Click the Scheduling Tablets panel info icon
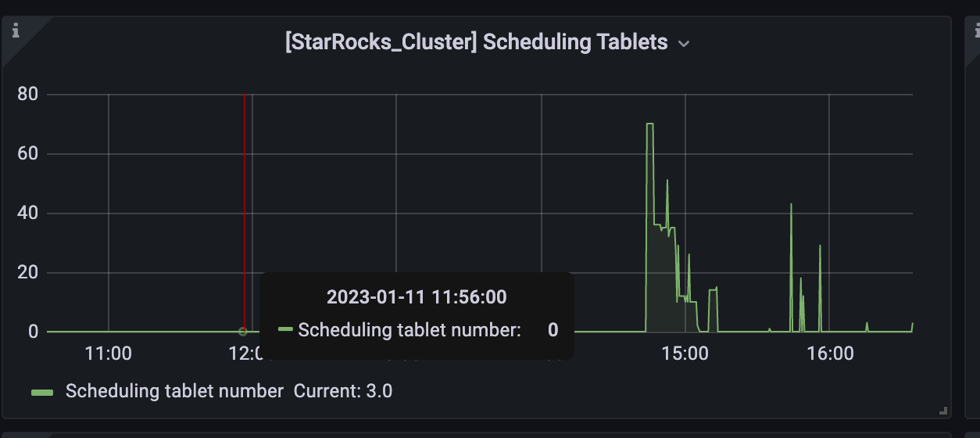Screen dimensions: 980x438 (16, 31)
